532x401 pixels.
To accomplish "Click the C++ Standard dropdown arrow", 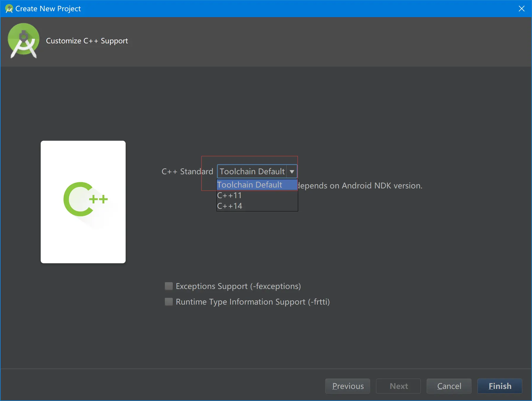I will coord(292,172).
